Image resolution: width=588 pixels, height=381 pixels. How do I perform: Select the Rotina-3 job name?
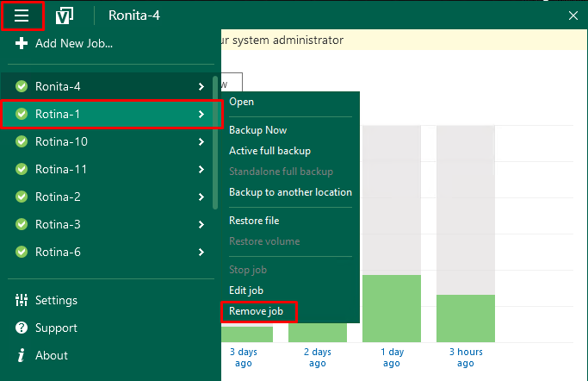(x=58, y=224)
